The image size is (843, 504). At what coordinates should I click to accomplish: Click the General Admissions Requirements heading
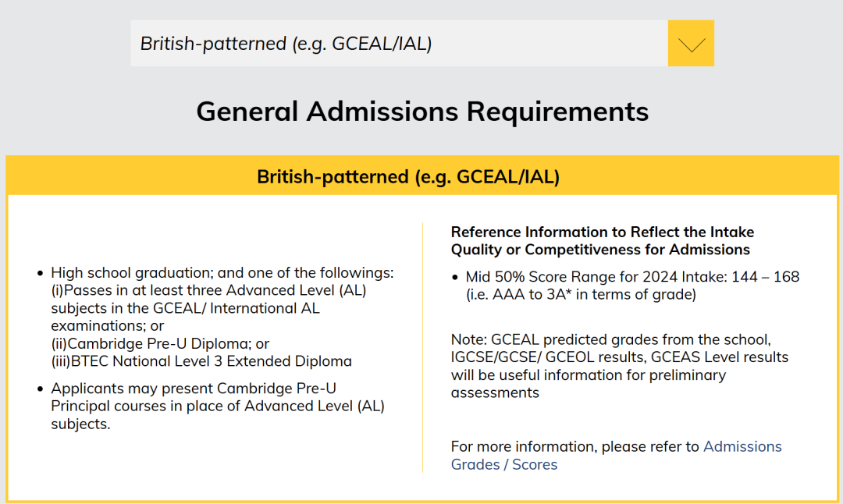click(422, 112)
